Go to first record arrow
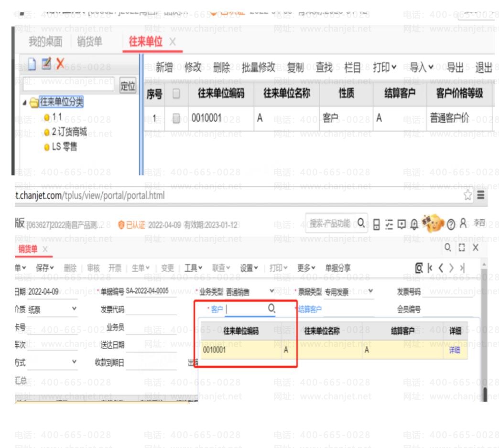This screenshot has height=448, width=499. tap(430, 268)
